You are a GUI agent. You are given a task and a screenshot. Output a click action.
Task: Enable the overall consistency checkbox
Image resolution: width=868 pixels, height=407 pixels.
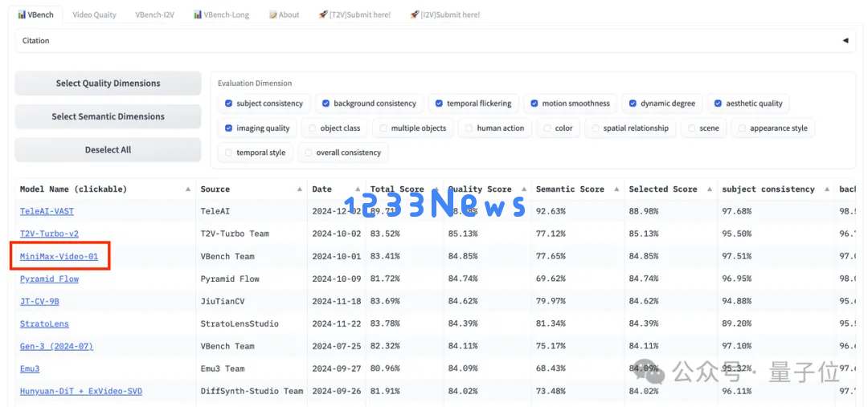coord(309,153)
